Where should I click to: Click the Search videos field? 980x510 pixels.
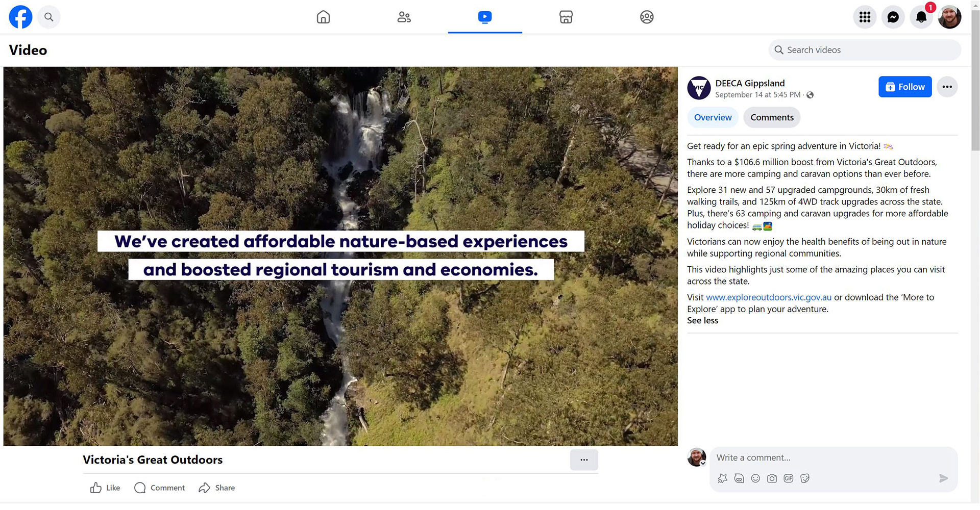[865, 50]
